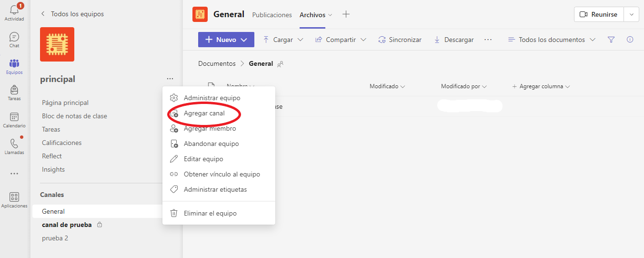The image size is (644, 258).
Task: Expand the Reunirse dropdown arrow
Action: tap(632, 15)
